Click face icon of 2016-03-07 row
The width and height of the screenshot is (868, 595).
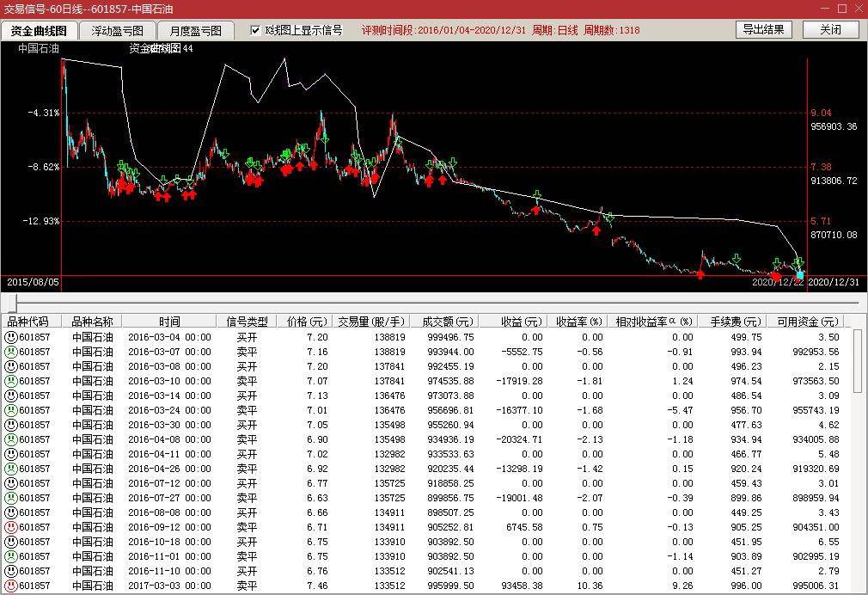pyautogui.click(x=11, y=352)
